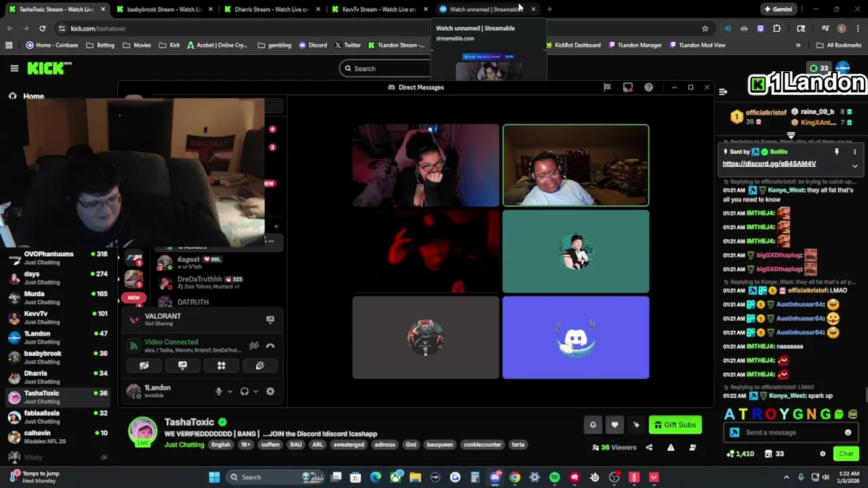Unpin the BotRix pinned message
The image size is (868, 488).
click(837, 152)
